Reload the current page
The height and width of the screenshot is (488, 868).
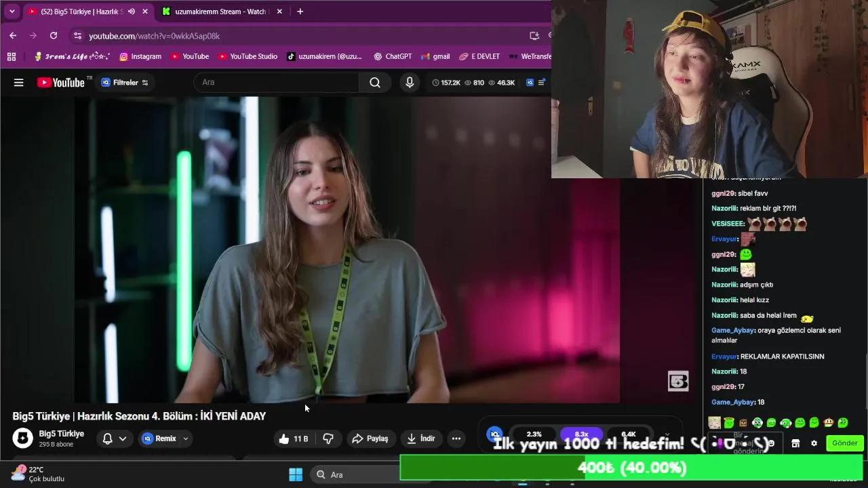coord(54,35)
